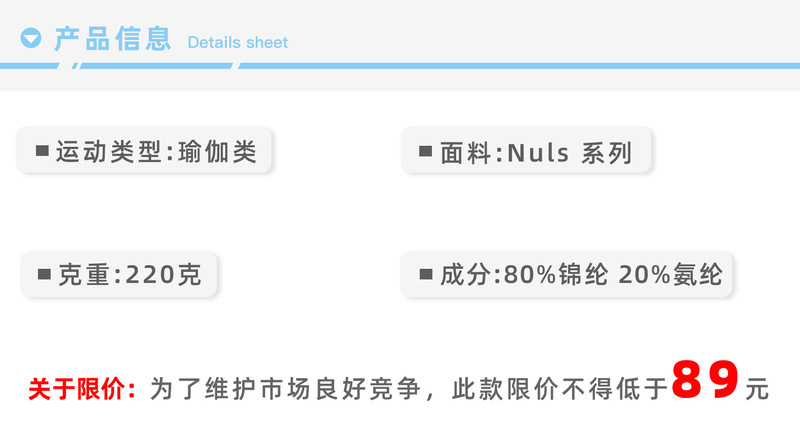This screenshot has width=800, height=448.
Task: Click the square bullet before 克重
Action: 44,274
